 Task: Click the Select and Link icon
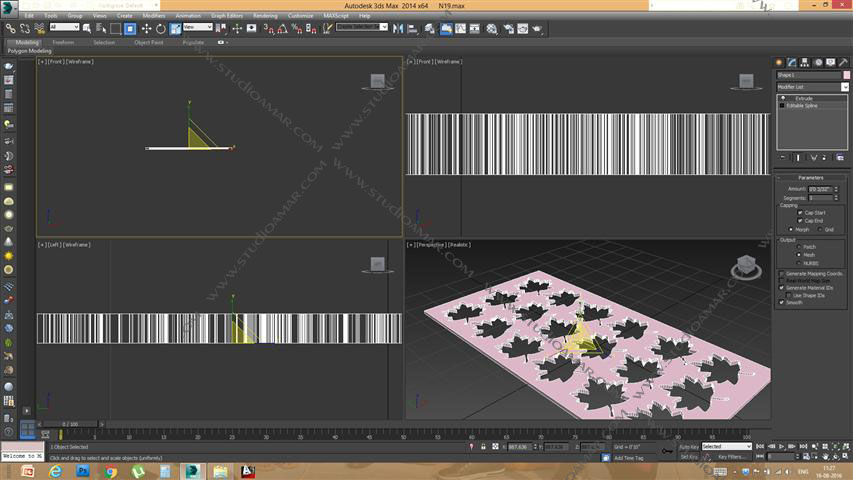pyautogui.click(x=9, y=29)
